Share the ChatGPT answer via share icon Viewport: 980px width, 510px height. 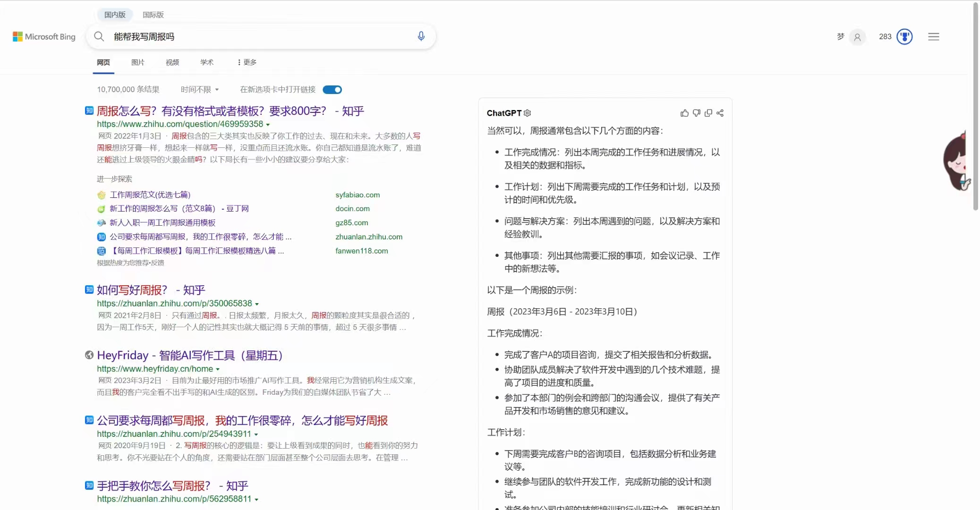click(x=720, y=113)
